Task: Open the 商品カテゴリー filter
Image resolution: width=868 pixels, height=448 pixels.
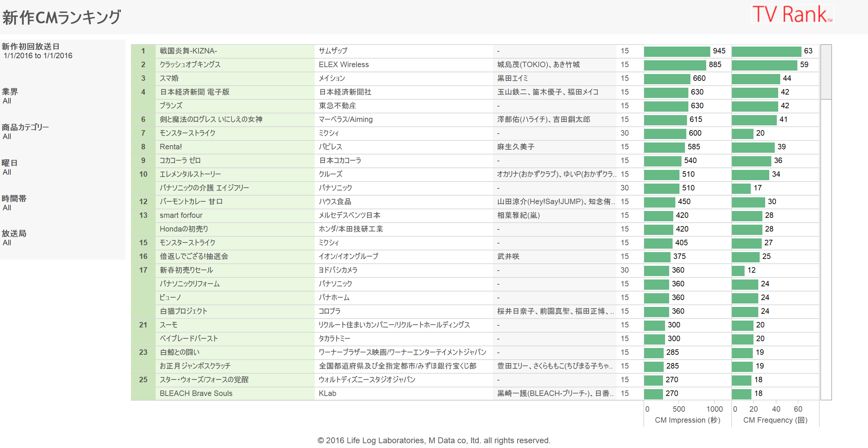Action: point(7,137)
